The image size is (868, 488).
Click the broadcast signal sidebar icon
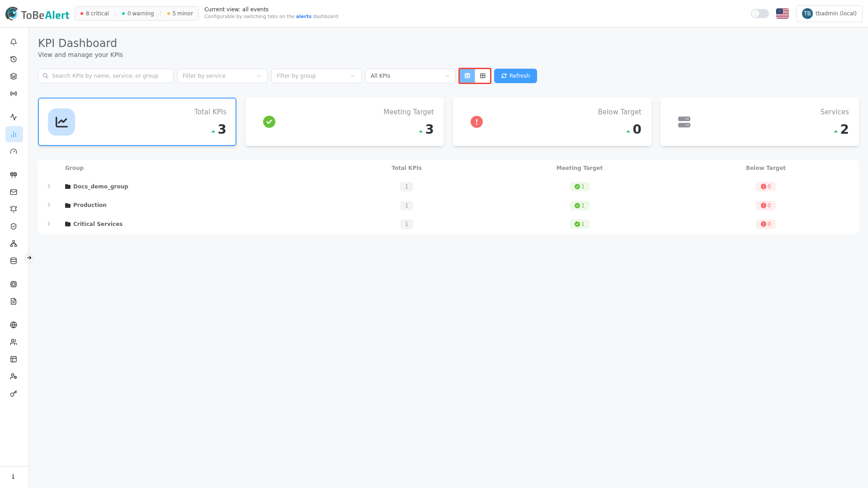click(14, 94)
